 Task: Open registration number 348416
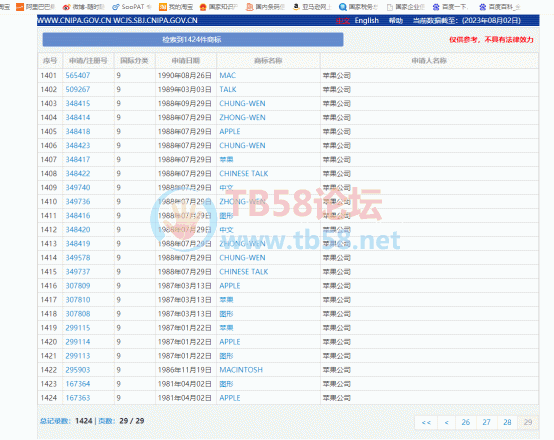coord(78,216)
